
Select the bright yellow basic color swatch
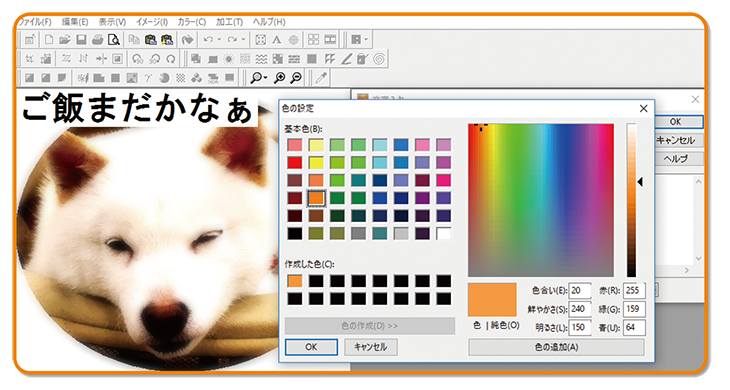(316, 162)
